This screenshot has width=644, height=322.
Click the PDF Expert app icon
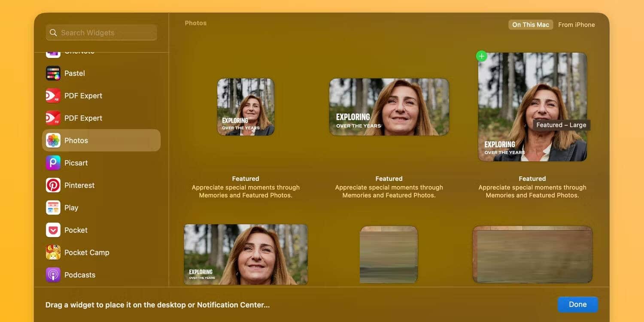click(52, 95)
